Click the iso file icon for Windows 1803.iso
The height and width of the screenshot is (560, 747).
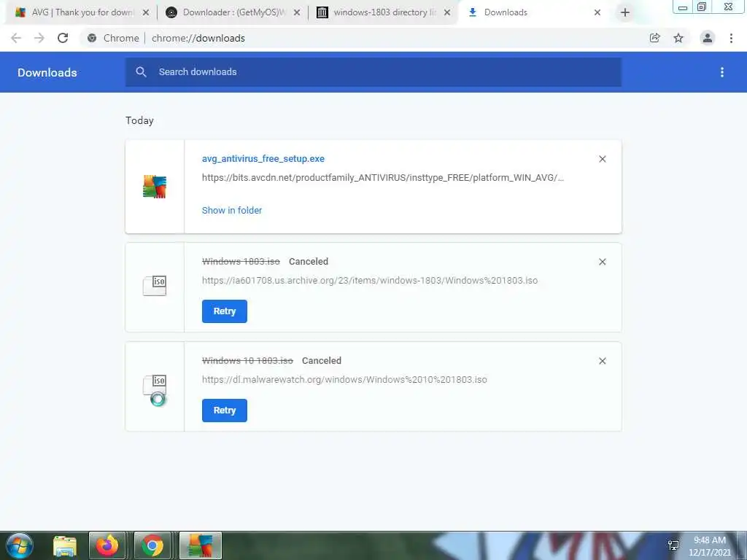point(155,286)
